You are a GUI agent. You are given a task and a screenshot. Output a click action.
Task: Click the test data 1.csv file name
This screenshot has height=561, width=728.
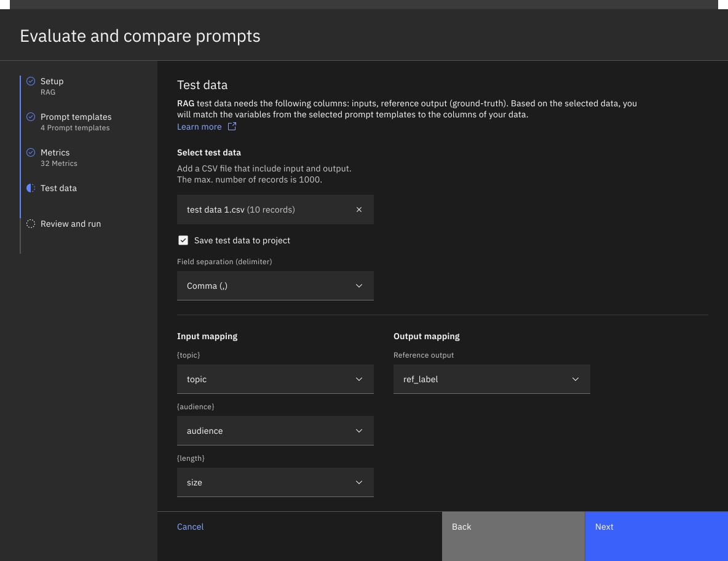point(215,210)
